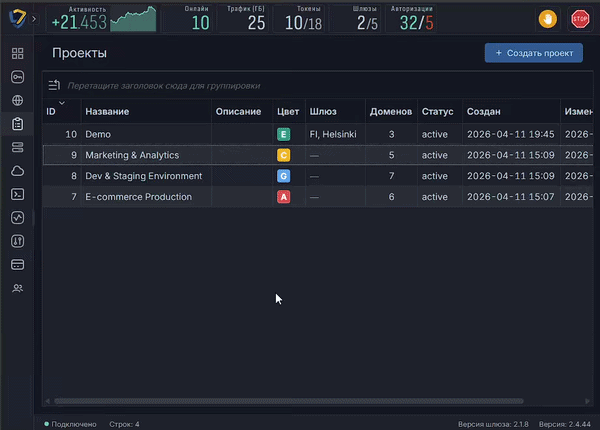This screenshot has height=430, width=600.
Task: Click the orange hand pause button
Action: click(548, 19)
